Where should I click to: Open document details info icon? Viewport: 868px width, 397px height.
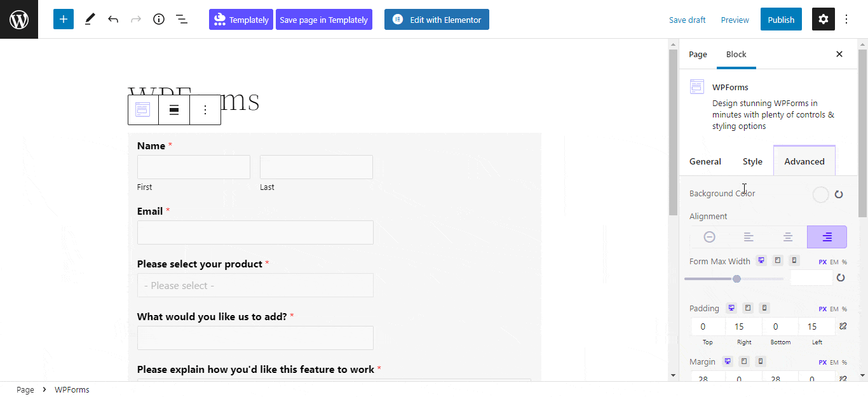159,19
